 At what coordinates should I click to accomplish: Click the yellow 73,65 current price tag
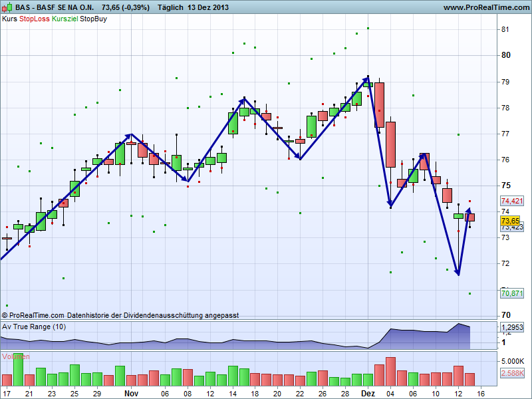pyautogui.click(x=510, y=221)
